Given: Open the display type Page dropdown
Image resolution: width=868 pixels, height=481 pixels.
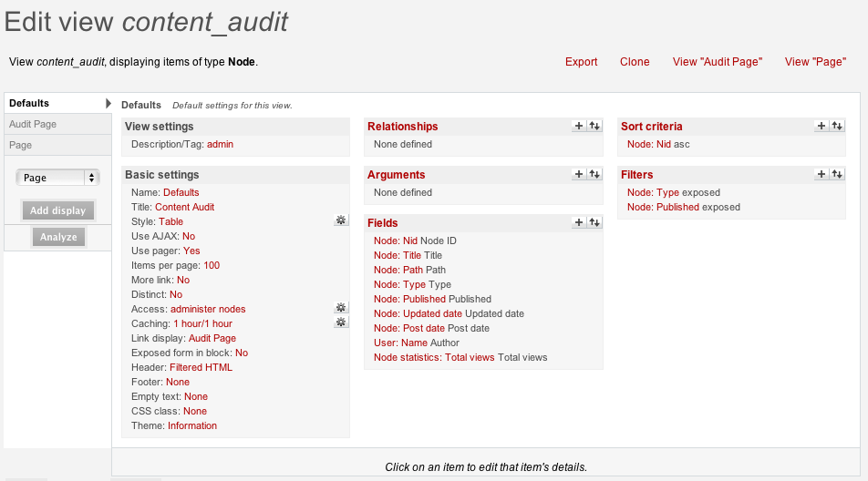Looking at the screenshot, I should [57, 178].
